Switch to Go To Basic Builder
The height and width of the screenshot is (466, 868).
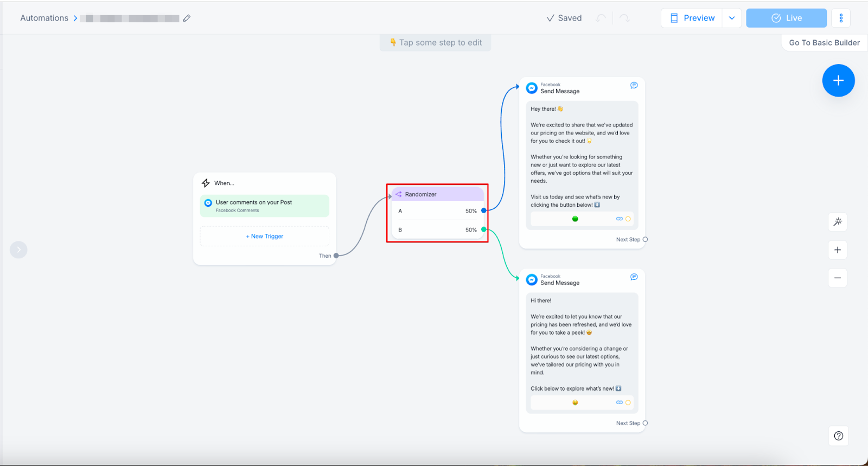[x=824, y=43]
